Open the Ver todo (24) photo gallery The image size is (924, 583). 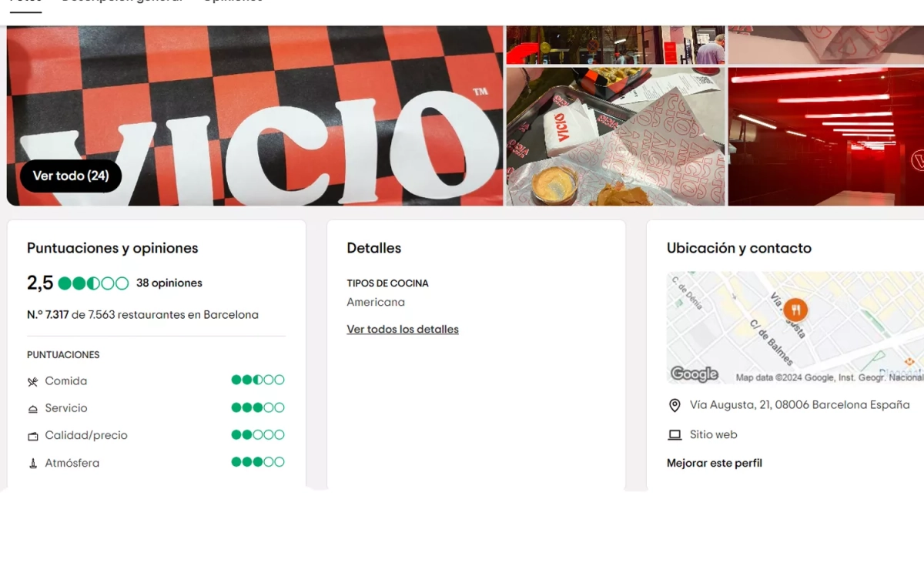tap(71, 176)
